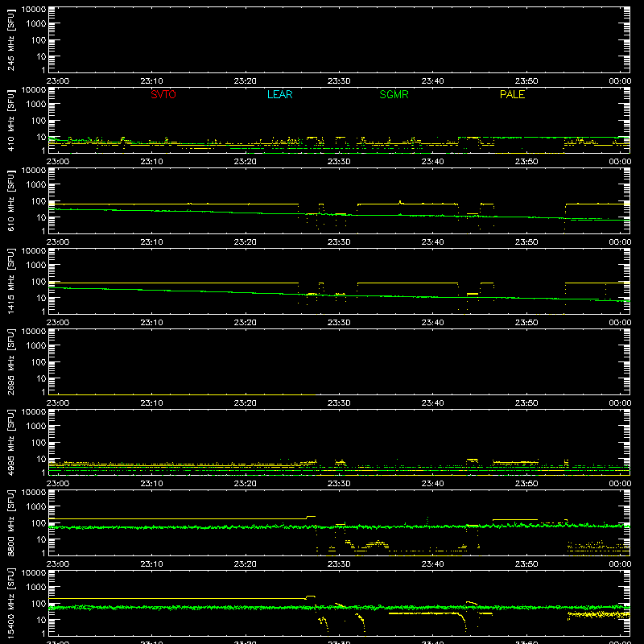Click the 10000 tick on 2695 MHz axis
This screenshot has width=644, height=644.
pyautogui.click(x=34, y=332)
